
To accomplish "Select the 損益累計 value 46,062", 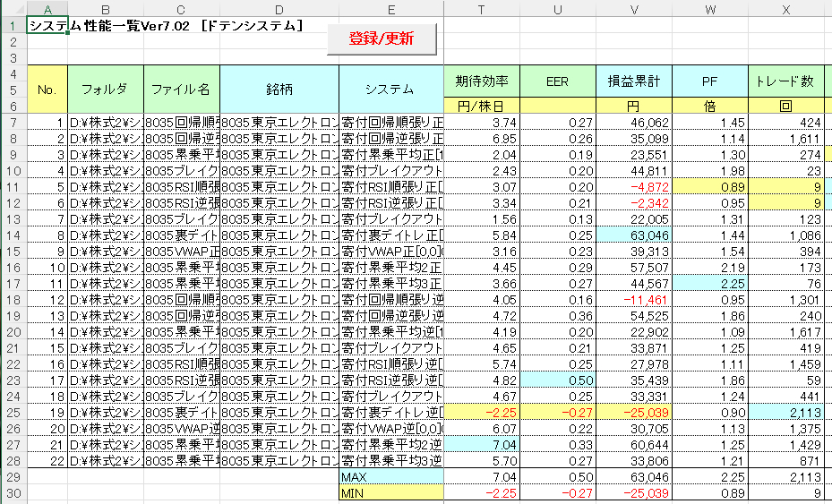I will pos(634,123).
